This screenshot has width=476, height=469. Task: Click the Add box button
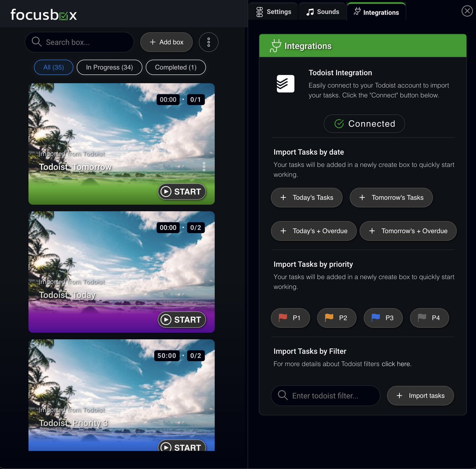[x=167, y=42]
